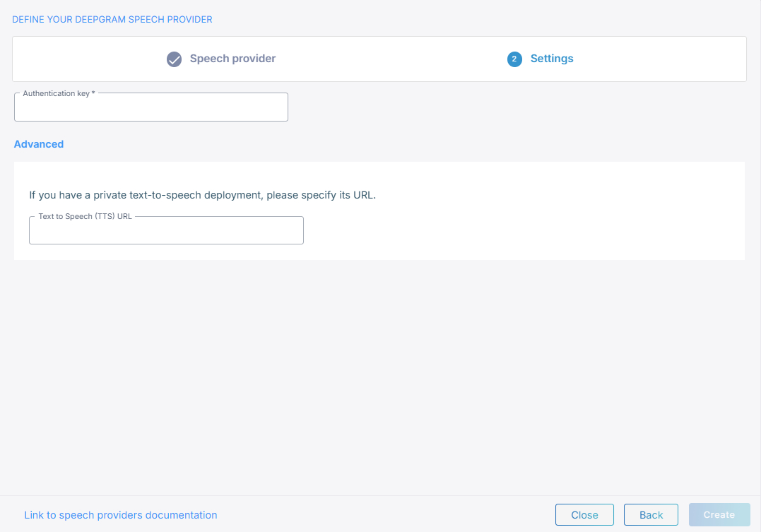Click the Back button

point(651,514)
